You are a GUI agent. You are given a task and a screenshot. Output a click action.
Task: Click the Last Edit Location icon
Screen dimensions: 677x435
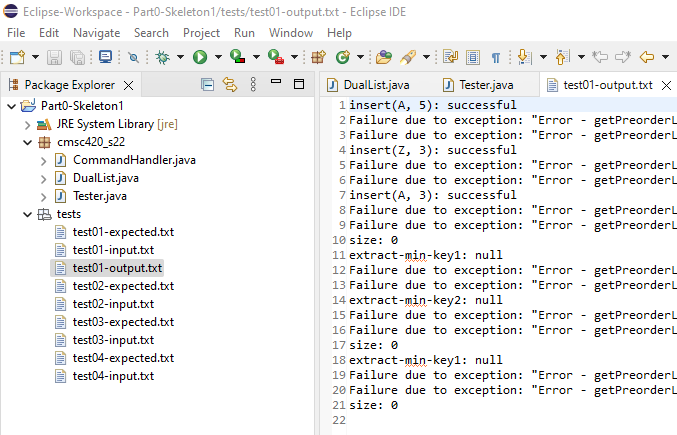(x=600, y=57)
